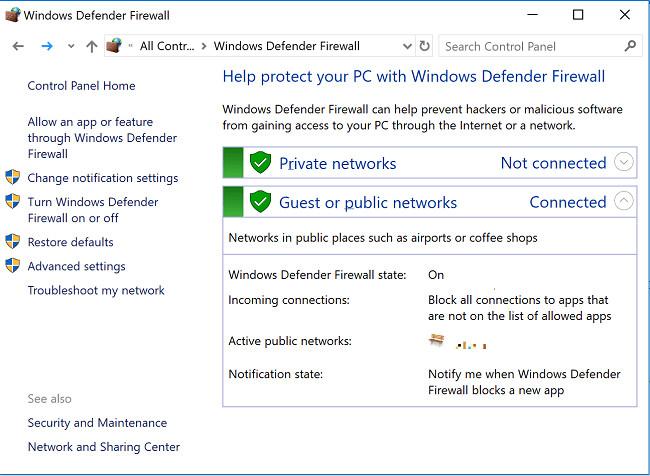
Task: Click 'All Contr...' breadcrumb
Action: (x=167, y=46)
